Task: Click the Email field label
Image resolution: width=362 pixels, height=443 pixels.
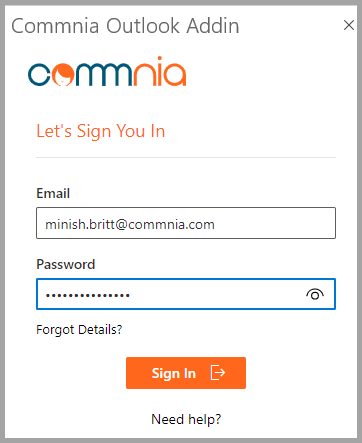Action: tap(53, 193)
